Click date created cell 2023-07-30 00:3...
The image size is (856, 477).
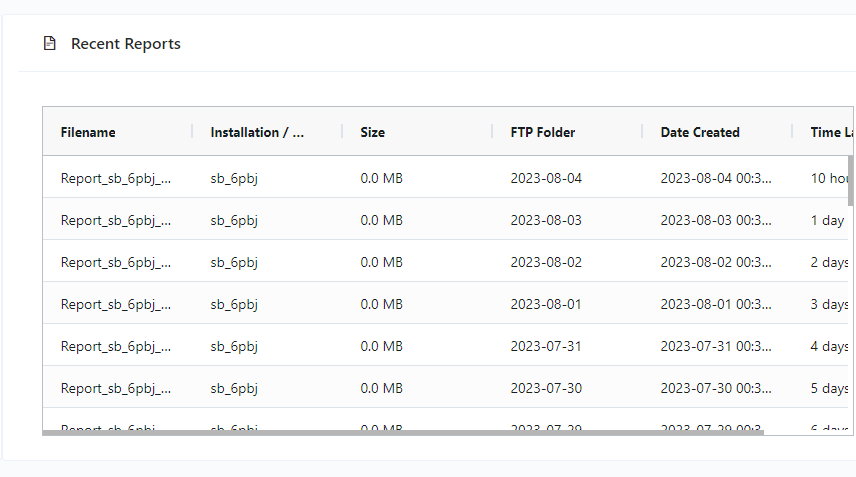click(716, 389)
